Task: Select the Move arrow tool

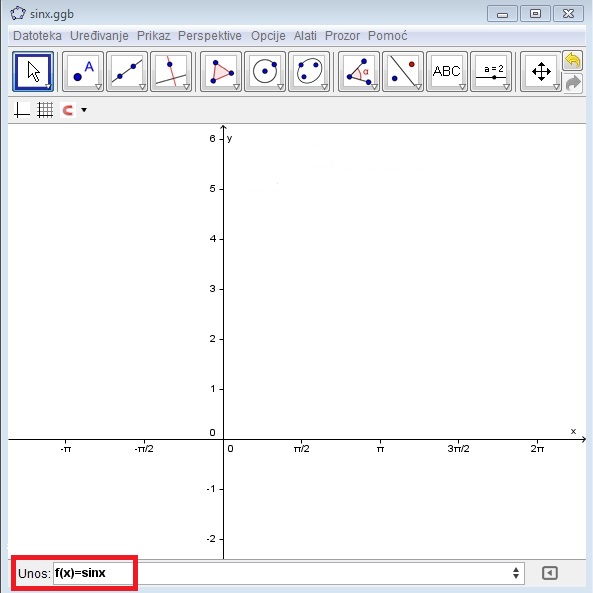Action: (x=33, y=71)
